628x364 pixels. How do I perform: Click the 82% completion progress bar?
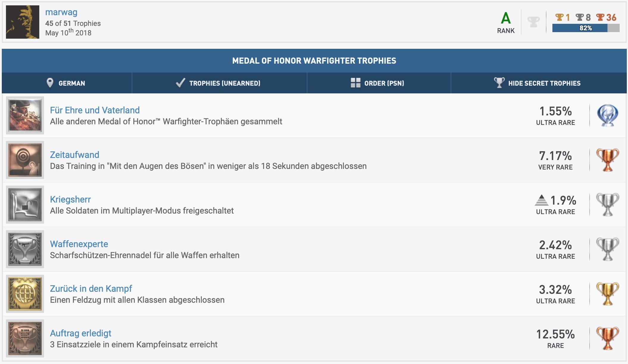click(585, 28)
